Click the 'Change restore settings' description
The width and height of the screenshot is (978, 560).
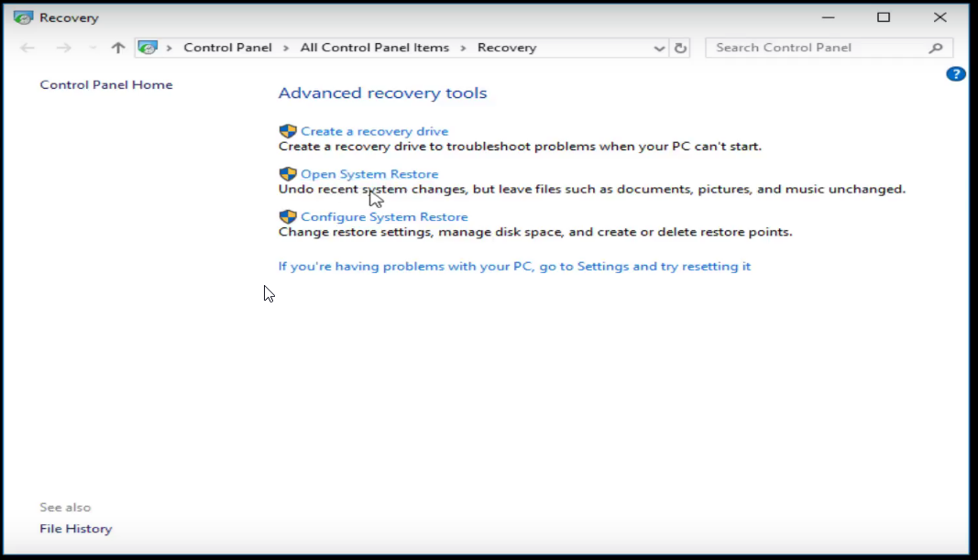pos(535,232)
